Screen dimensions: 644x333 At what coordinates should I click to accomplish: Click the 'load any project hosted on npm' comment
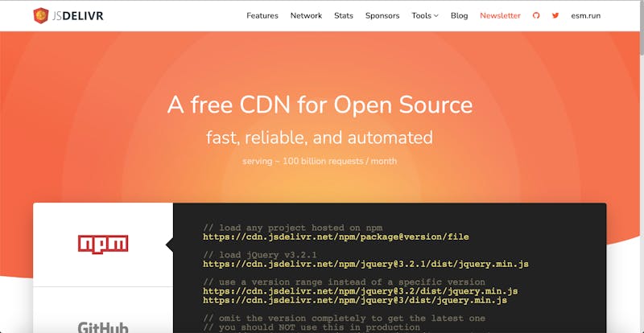pyautogui.click(x=293, y=228)
